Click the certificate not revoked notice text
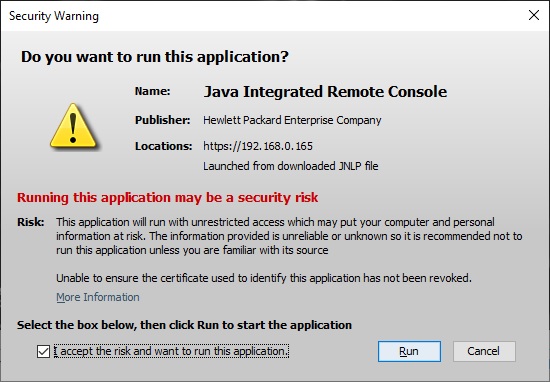This screenshot has height=382, width=550. [264, 278]
